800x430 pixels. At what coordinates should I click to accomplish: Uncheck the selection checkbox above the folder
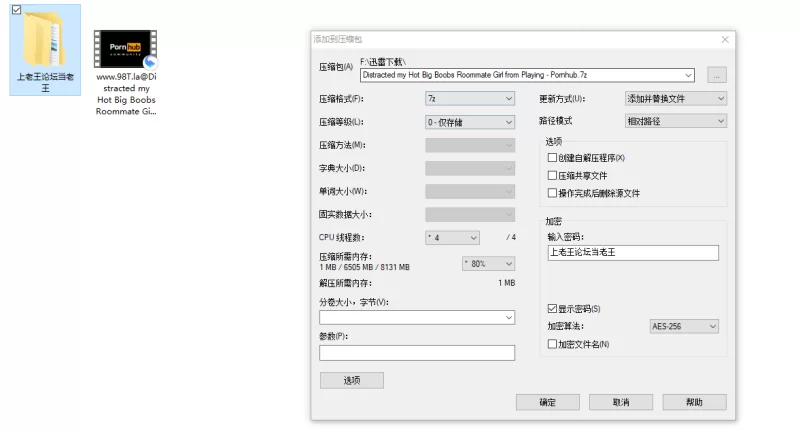(x=16, y=9)
